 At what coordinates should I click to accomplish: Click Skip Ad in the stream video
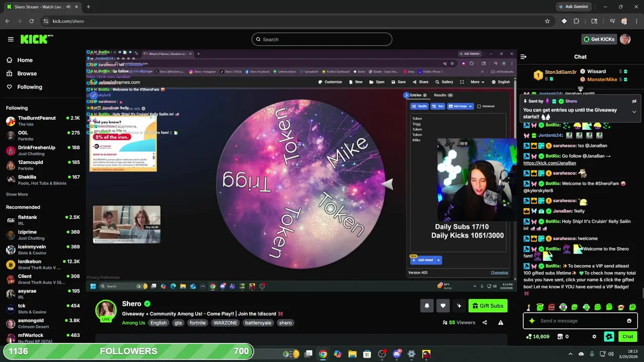coord(151,227)
